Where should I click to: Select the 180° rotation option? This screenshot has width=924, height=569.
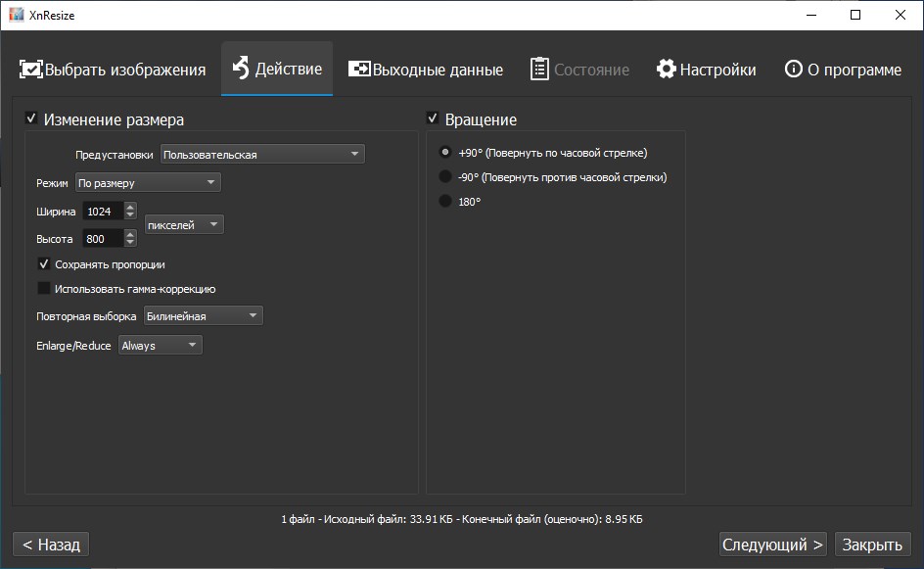(x=445, y=201)
